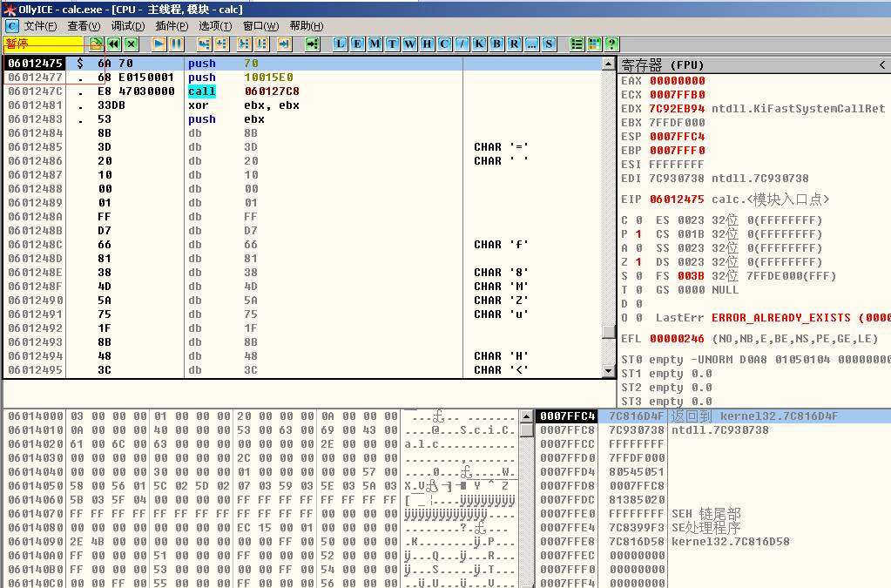Open appearance colour grid icon
Screen dimensions: 891x588
tap(594, 44)
